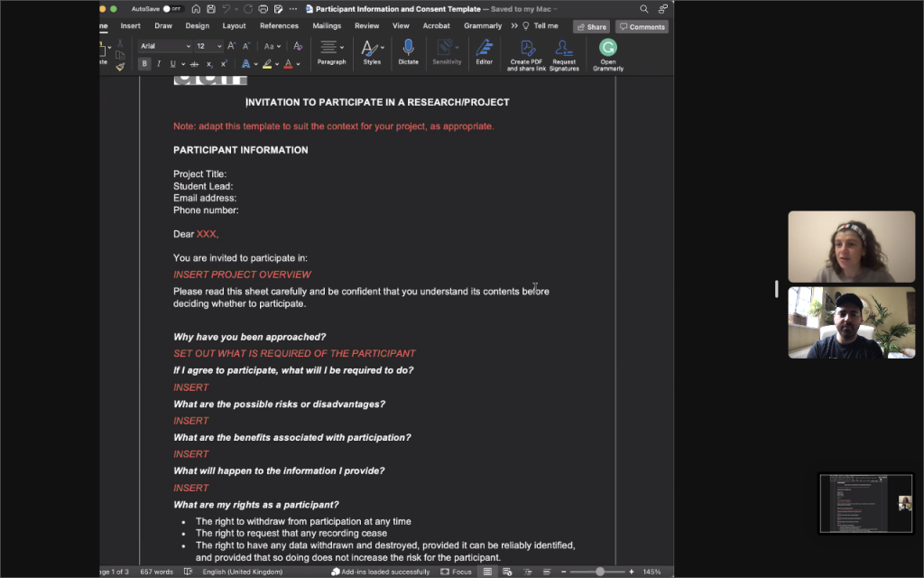Viewport: 924px width, 578px height.
Task: Start Dictate with the microphone icon
Action: click(408, 51)
